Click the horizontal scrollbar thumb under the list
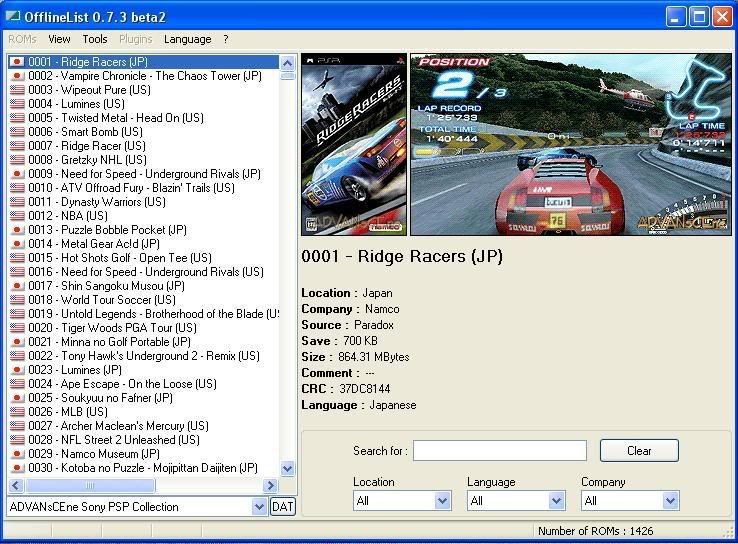This screenshot has height=544, width=738. (x=89, y=485)
